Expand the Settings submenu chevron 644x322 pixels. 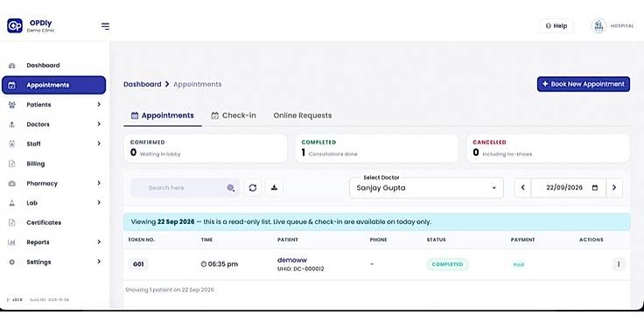99,262
